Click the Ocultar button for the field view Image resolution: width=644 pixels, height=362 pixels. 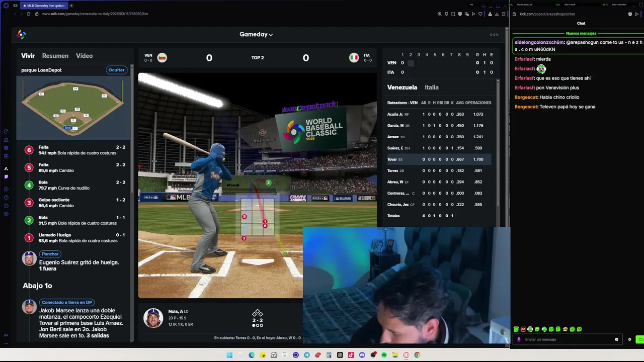(x=116, y=70)
